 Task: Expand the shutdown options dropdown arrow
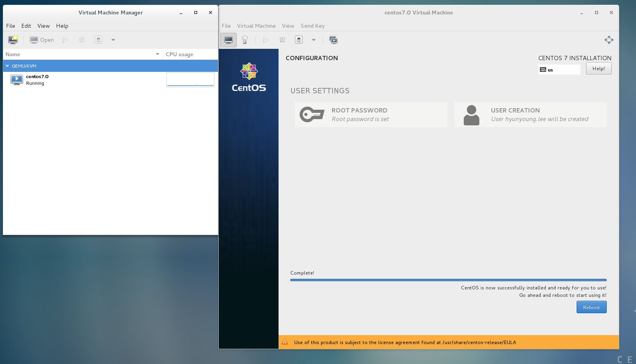pyautogui.click(x=314, y=39)
